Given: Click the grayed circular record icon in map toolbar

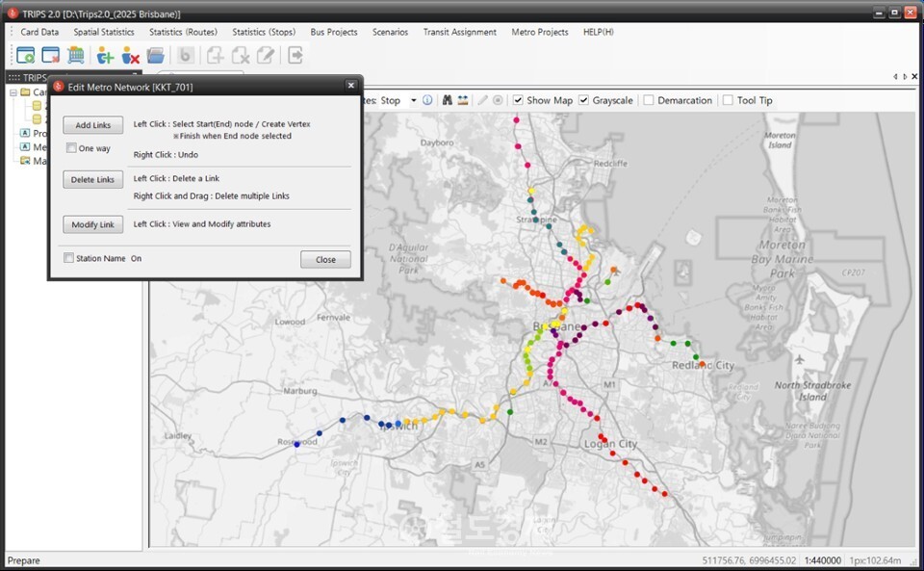Looking at the screenshot, I should click(498, 100).
